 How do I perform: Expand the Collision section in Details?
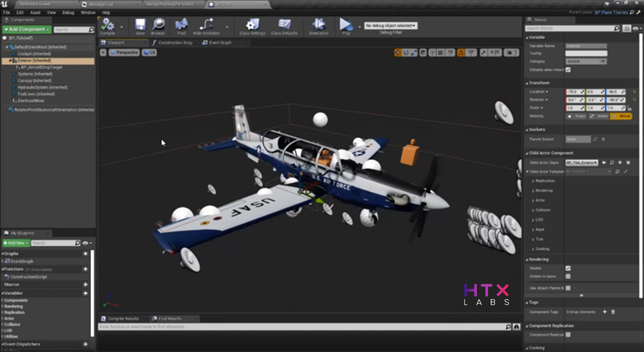542,210
